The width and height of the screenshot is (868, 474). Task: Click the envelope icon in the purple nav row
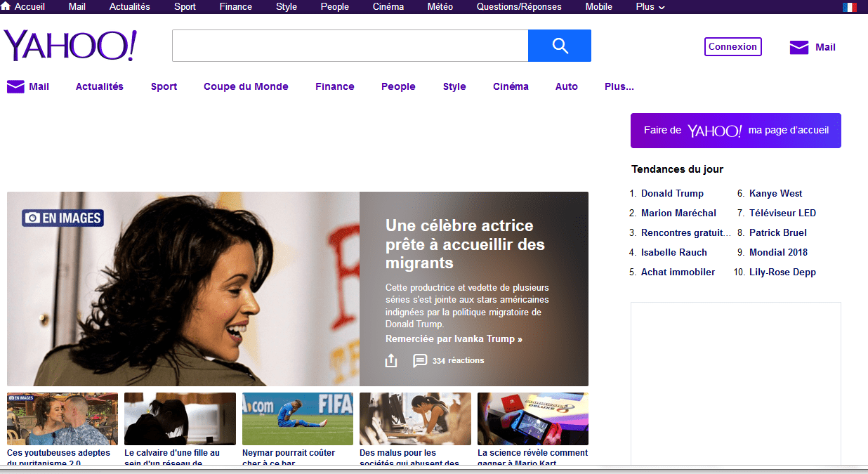(x=15, y=86)
